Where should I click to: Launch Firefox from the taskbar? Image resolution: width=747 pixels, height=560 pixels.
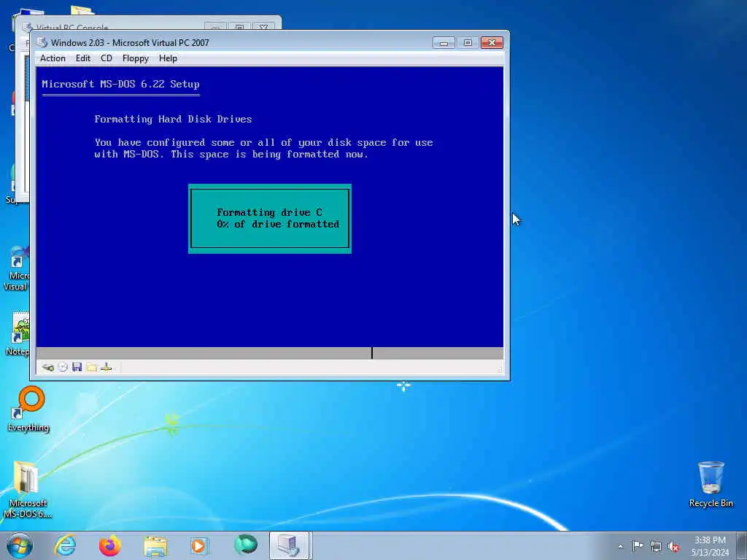click(x=110, y=545)
